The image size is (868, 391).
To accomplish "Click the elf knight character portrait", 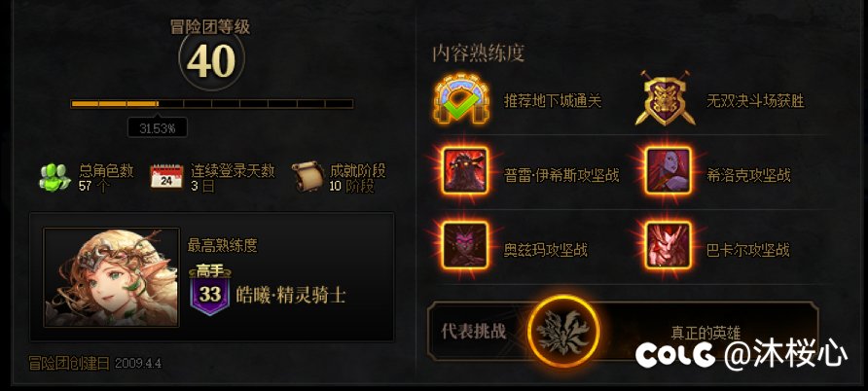I will [x=111, y=277].
